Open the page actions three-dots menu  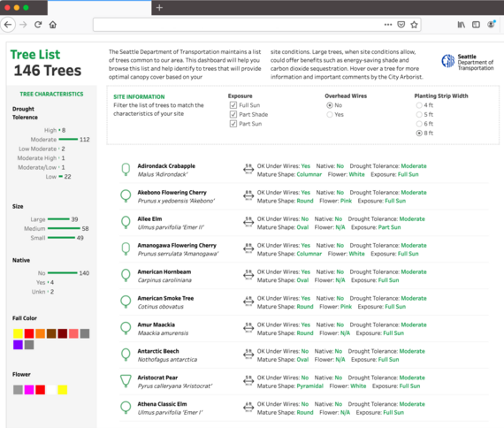[388, 25]
